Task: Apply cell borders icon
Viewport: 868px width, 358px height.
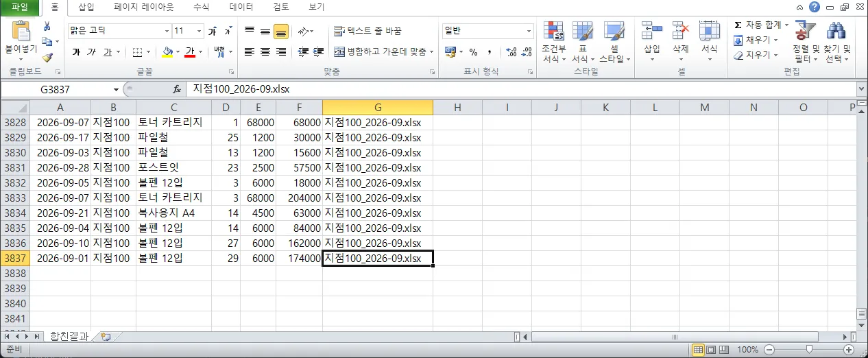Action: point(137,52)
